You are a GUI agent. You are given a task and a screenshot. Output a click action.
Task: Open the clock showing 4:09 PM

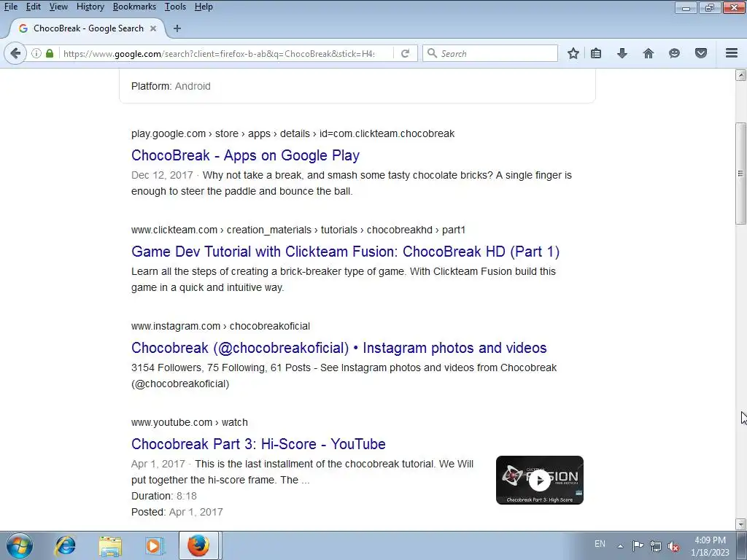(710, 546)
